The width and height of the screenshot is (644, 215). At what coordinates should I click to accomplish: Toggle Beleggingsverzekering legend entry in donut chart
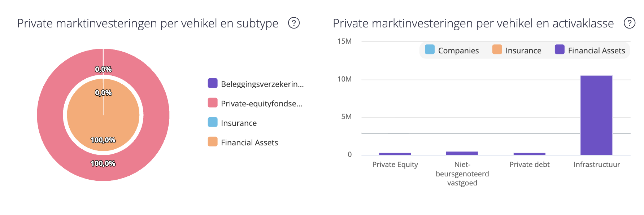point(262,84)
